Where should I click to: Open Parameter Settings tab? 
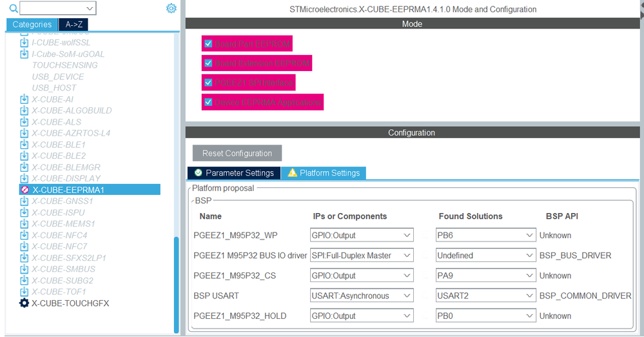[x=234, y=173]
